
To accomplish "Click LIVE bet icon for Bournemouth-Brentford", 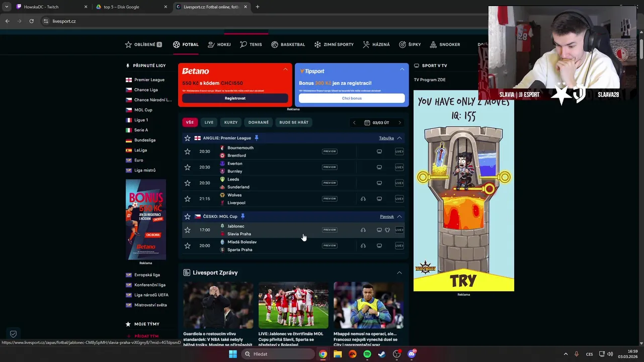I will coord(399,151).
